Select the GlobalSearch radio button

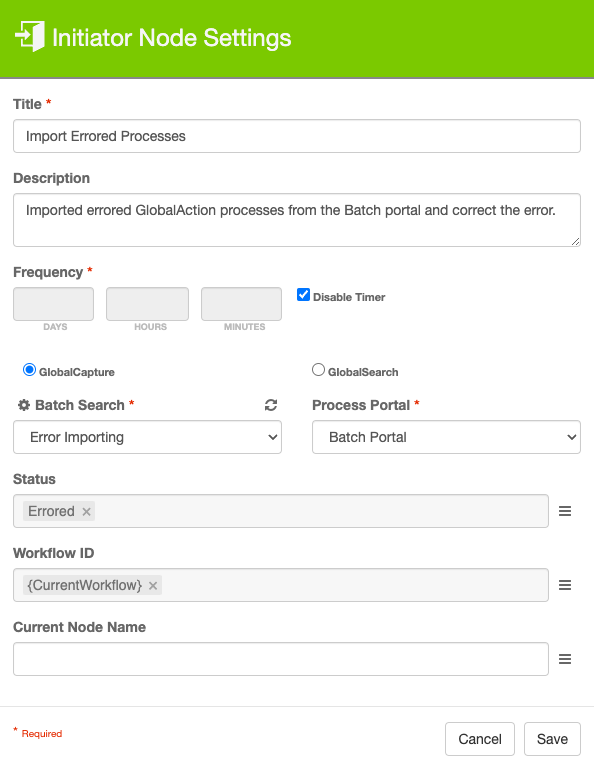[x=318, y=370]
